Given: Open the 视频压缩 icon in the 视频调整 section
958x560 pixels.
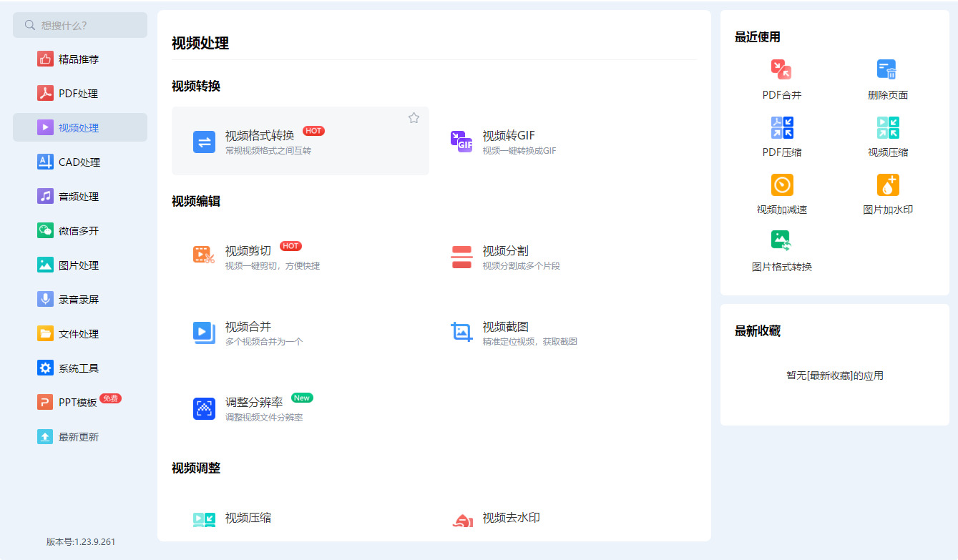Looking at the screenshot, I should pyautogui.click(x=205, y=519).
